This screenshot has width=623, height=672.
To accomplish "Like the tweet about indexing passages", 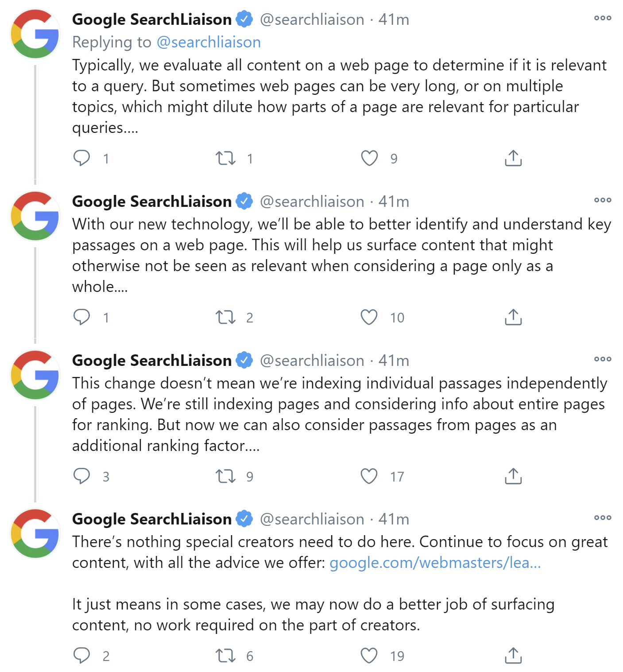I will click(368, 476).
